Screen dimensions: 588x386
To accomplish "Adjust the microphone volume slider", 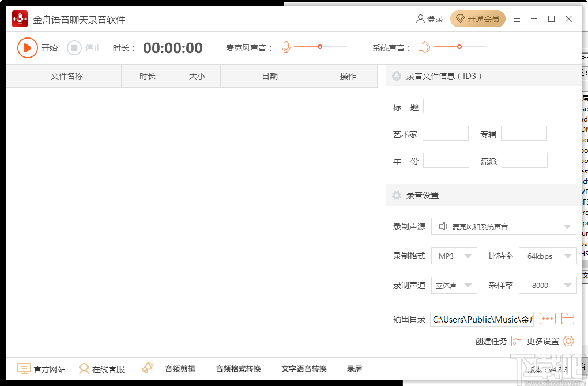I will pos(321,47).
